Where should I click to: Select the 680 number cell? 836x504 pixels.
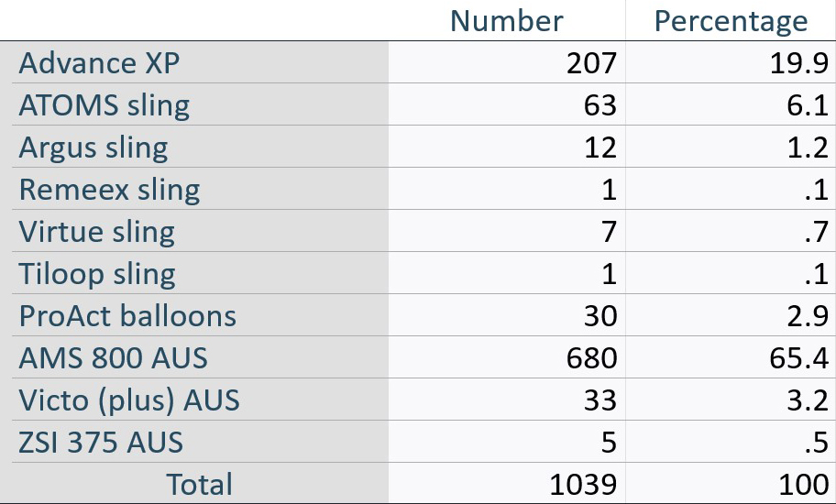[591, 358]
